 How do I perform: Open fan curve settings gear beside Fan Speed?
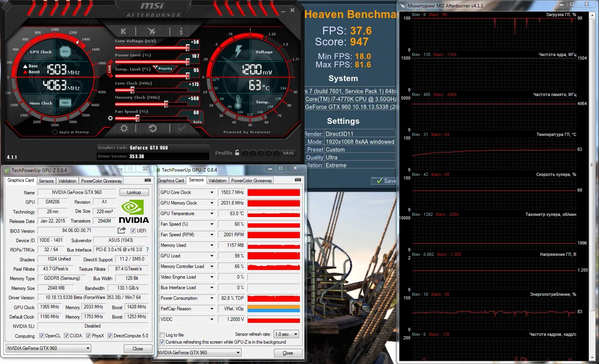pyautogui.click(x=110, y=118)
